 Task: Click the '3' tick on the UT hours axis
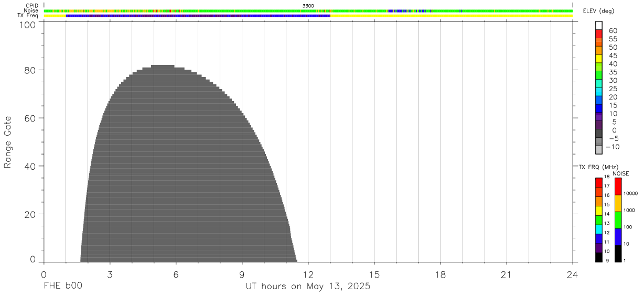pos(110,274)
